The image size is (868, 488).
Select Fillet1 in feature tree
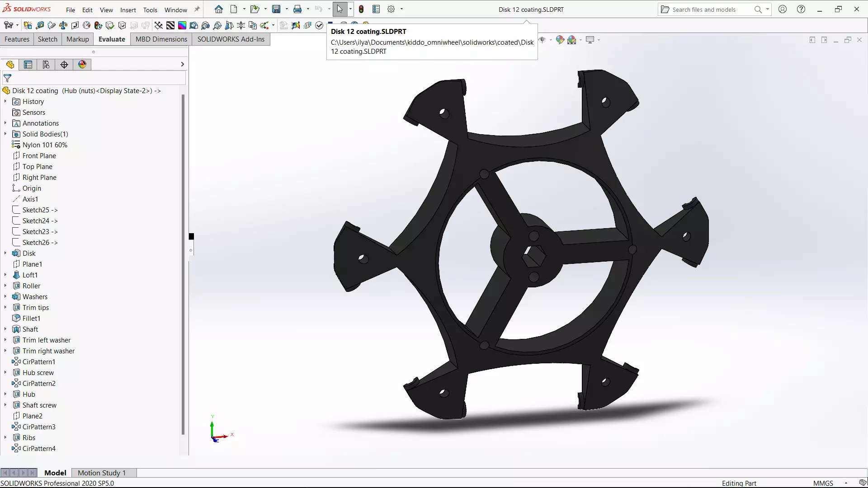coord(31,318)
